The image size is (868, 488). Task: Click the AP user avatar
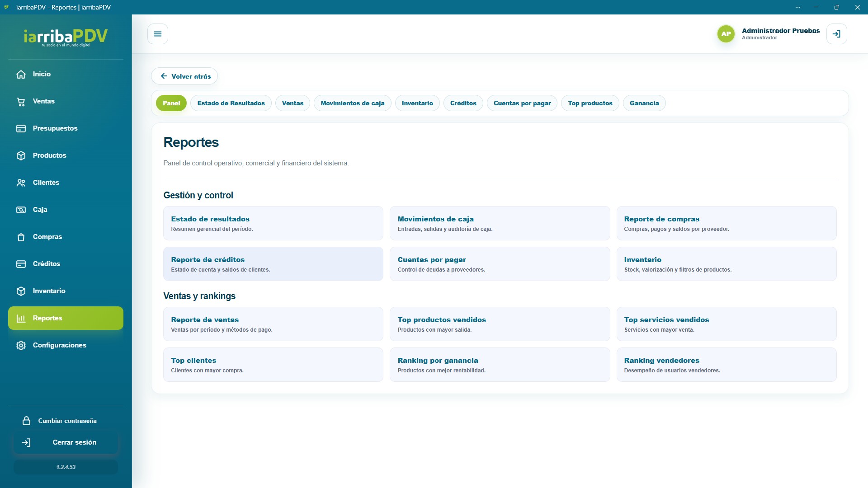pyautogui.click(x=726, y=34)
